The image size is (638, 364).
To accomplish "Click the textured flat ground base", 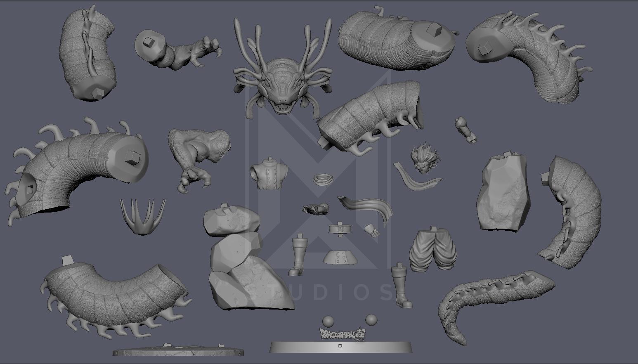I will (178, 351).
